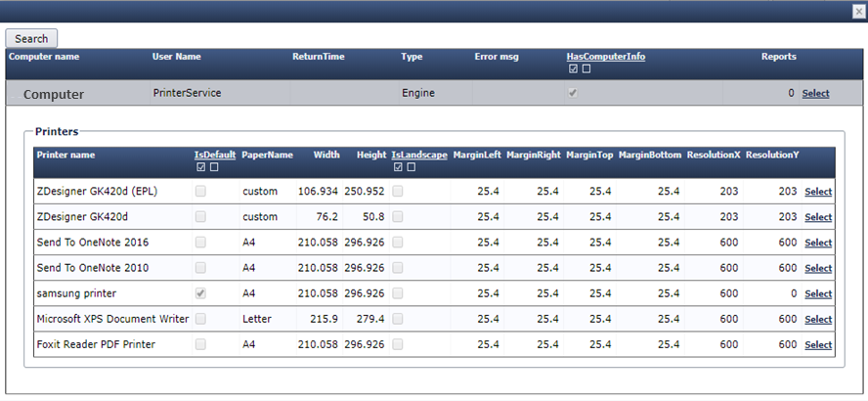Image resolution: width=868 pixels, height=401 pixels.
Task: Select the Microsoft XPS Document Writer printer
Action: [x=818, y=319]
